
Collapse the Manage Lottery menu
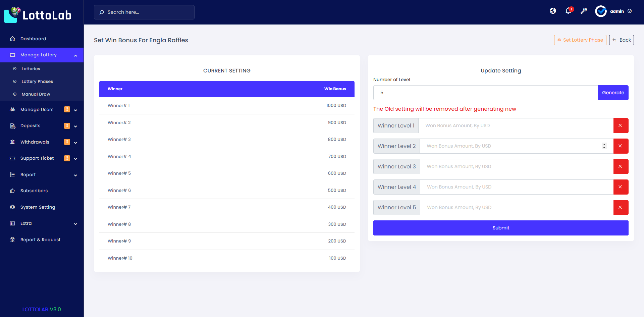point(75,55)
